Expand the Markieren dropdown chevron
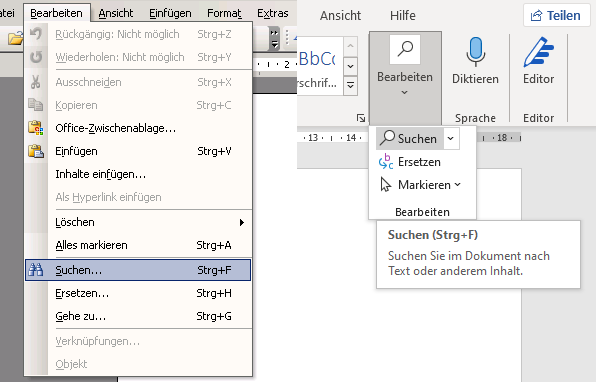The height and width of the screenshot is (382, 596). (x=458, y=185)
